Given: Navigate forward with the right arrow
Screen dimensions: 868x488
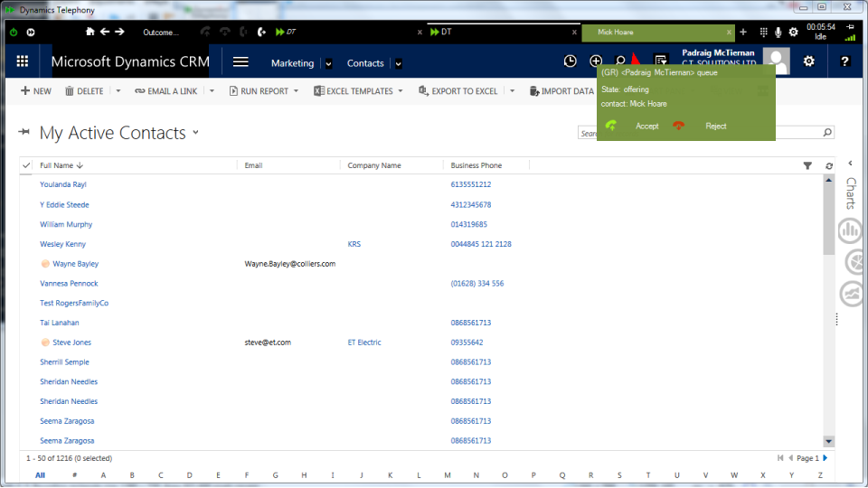Looking at the screenshot, I should click(119, 32).
